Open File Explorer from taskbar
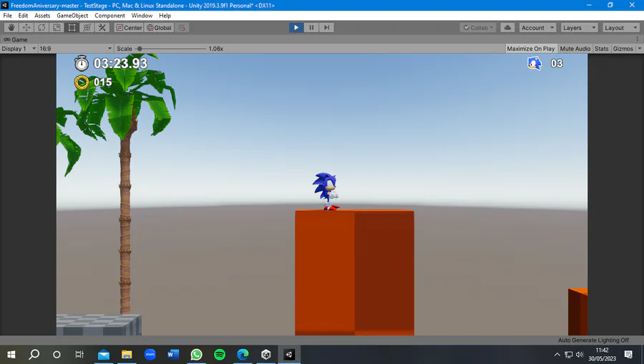 [x=127, y=354]
